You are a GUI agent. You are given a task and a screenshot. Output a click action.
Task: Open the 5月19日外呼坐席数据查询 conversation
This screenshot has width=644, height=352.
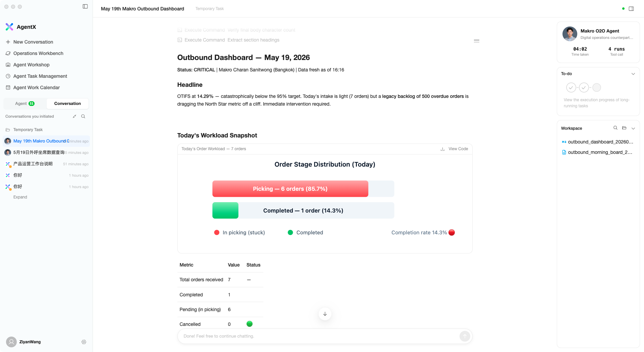click(x=46, y=153)
